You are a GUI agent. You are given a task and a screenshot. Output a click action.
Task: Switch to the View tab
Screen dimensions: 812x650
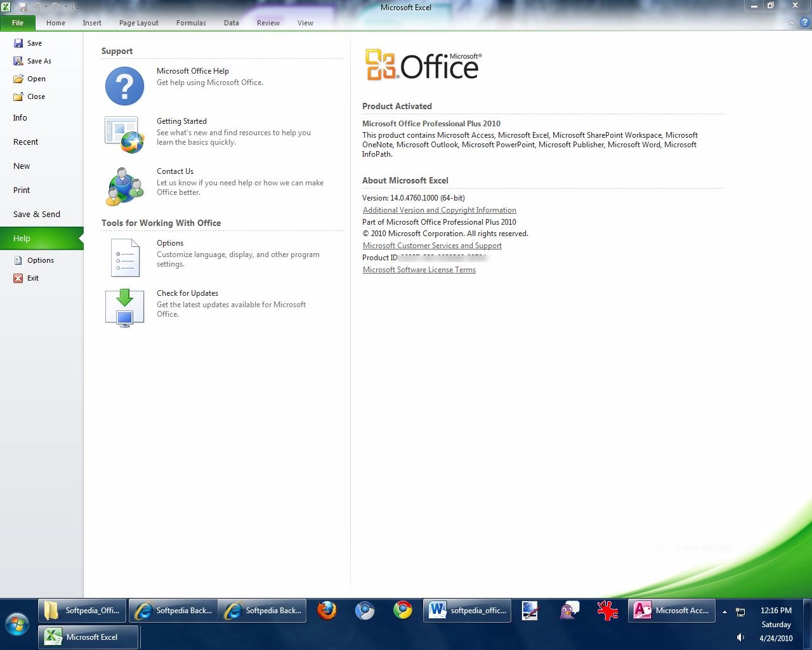pyautogui.click(x=305, y=23)
